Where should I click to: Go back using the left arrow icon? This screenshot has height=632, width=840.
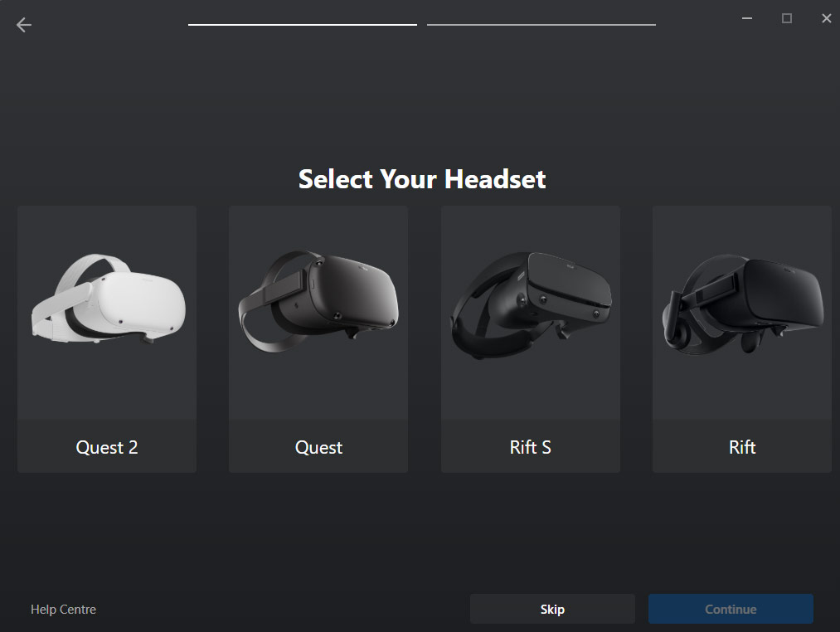tap(23, 25)
